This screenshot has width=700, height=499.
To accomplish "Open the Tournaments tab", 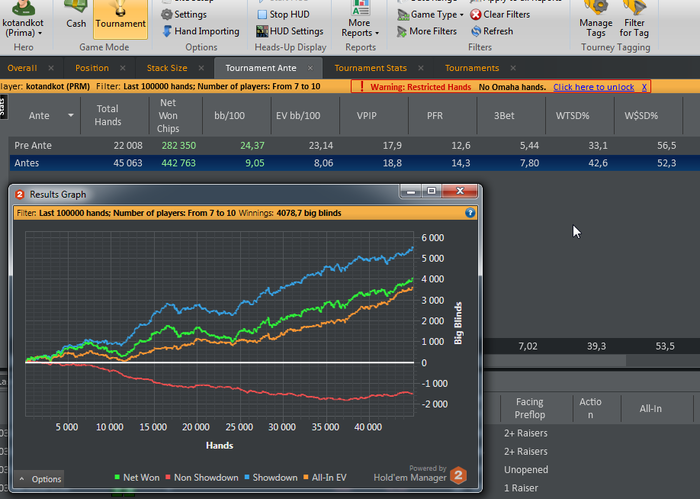I will click(472, 68).
